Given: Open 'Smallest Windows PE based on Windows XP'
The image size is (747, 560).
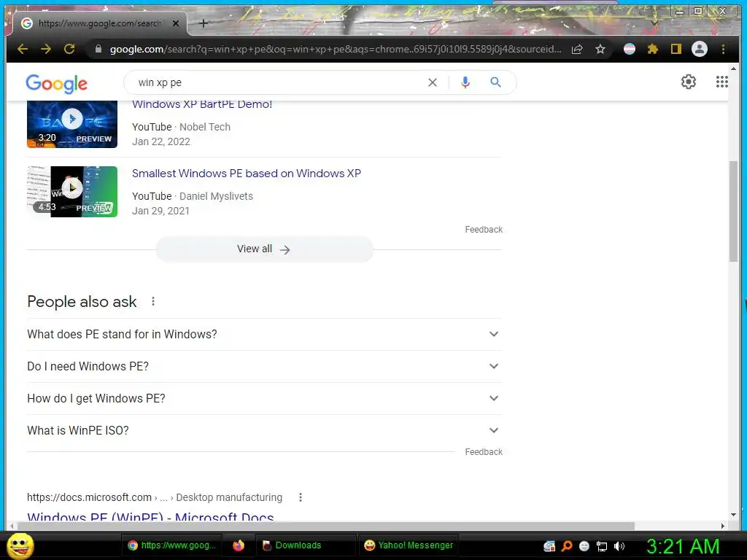Looking at the screenshot, I should (x=247, y=174).
